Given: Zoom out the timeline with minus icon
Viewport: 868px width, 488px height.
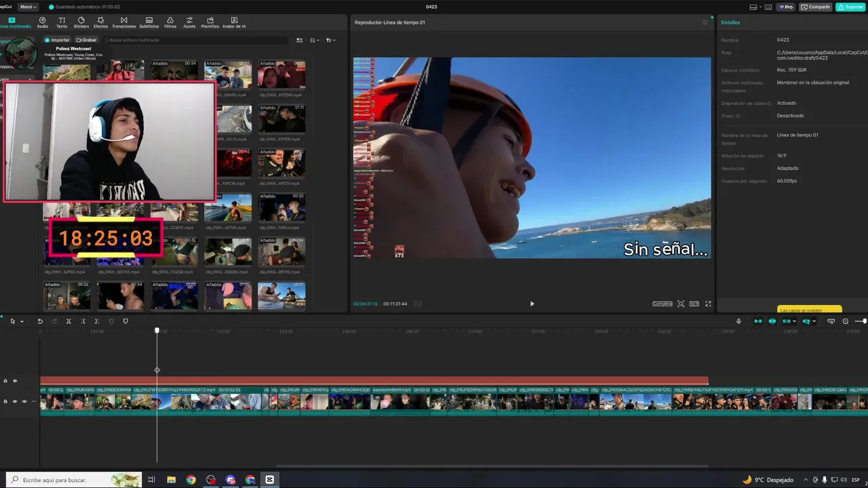Looking at the screenshot, I should pyautogui.click(x=846, y=321).
